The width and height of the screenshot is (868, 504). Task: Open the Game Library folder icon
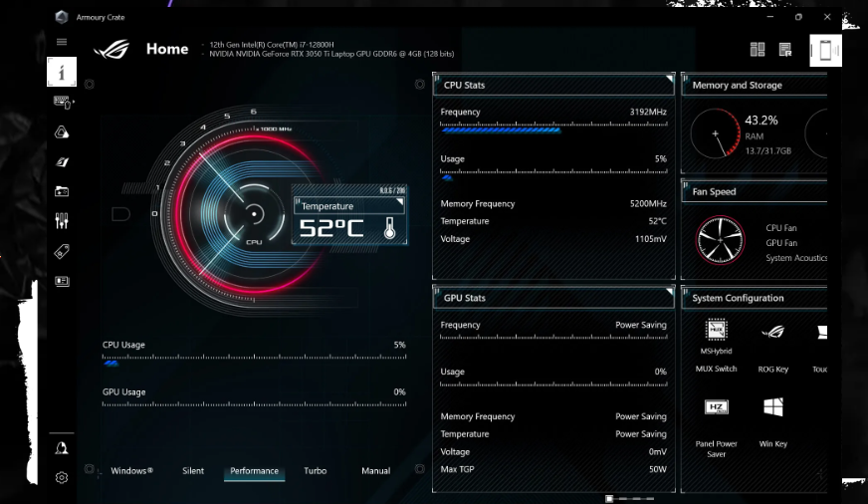62,191
